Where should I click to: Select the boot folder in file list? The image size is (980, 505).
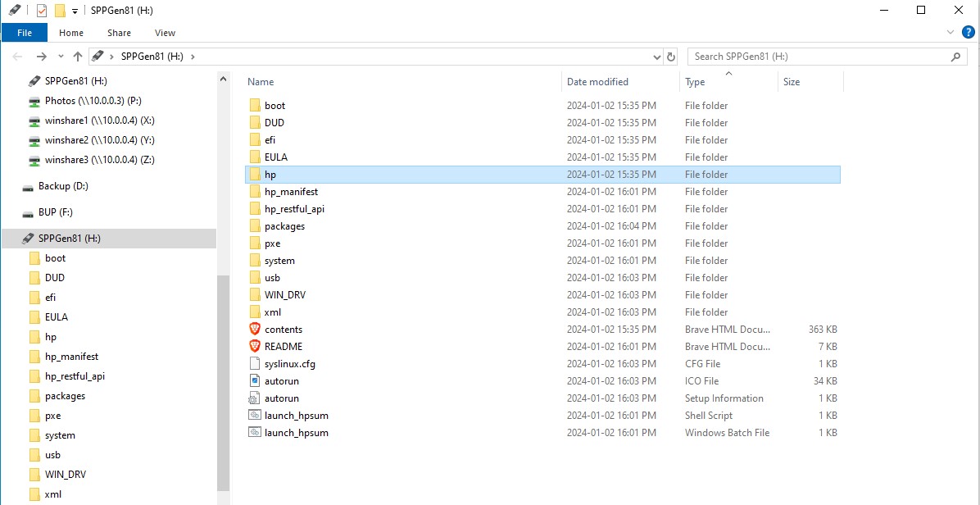(x=542, y=106)
